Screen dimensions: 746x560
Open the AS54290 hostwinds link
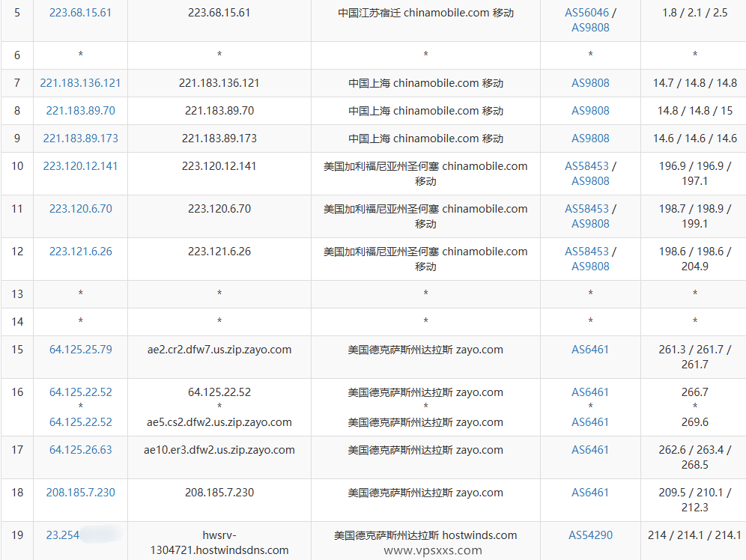(x=590, y=535)
